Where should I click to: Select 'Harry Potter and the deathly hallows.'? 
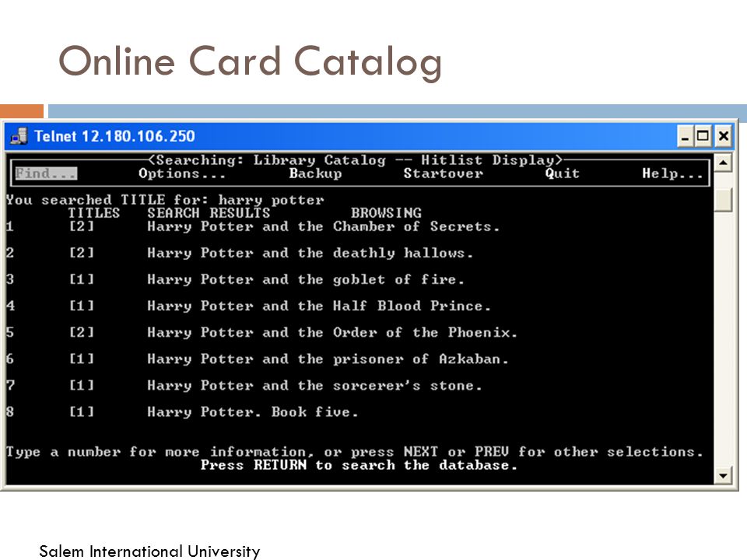[x=310, y=254]
